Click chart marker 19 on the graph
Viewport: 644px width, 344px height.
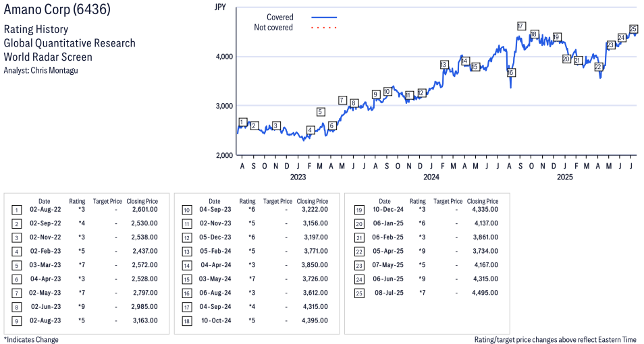coord(556,37)
